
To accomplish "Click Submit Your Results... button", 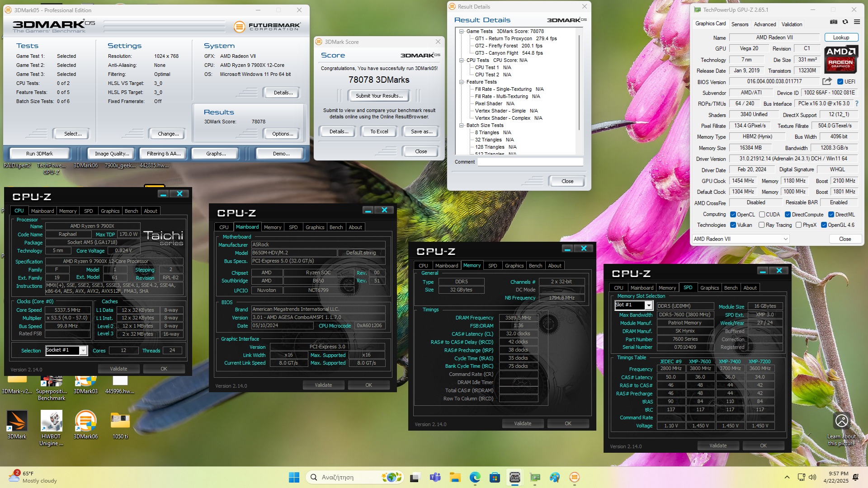I will [379, 96].
